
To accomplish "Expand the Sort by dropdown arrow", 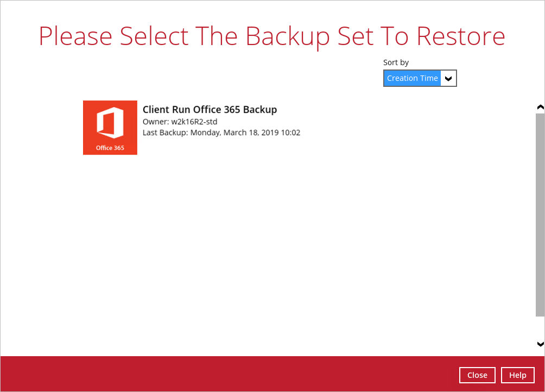I will coord(448,78).
